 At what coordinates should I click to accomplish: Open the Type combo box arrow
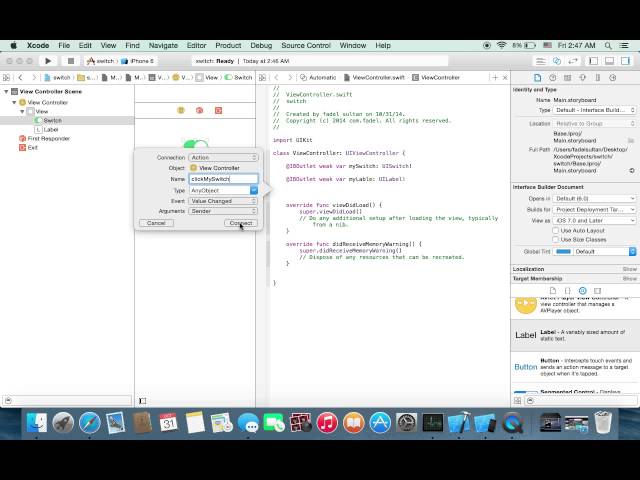pyautogui.click(x=254, y=190)
